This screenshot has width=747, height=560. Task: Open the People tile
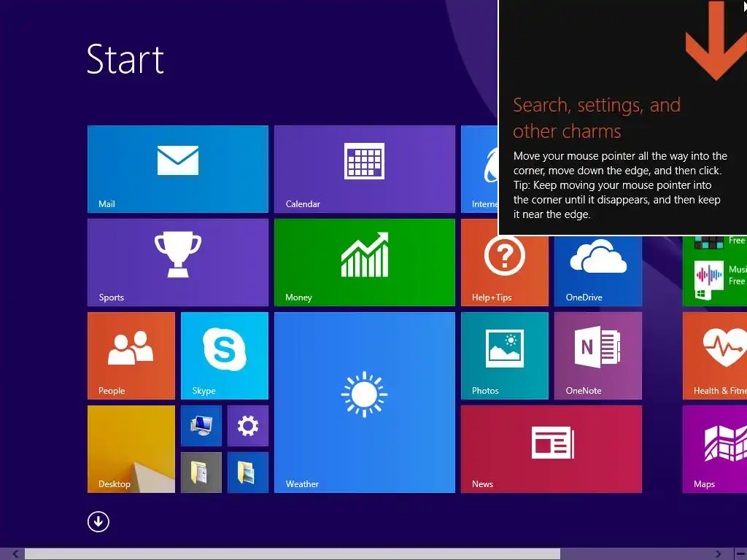(131, 356)
